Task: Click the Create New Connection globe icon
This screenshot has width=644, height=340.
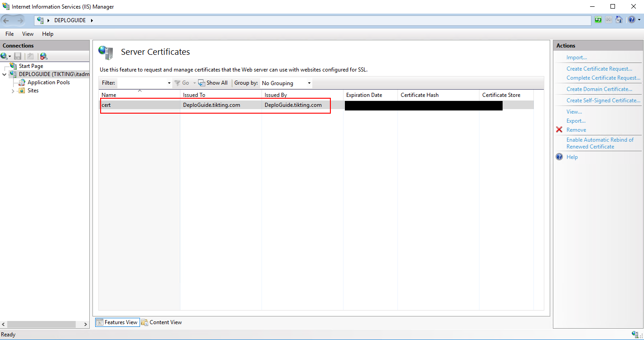Action: tap(4, 56)
